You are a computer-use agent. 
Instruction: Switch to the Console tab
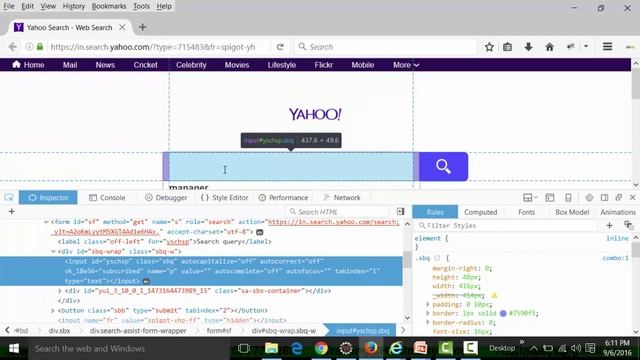107,198
